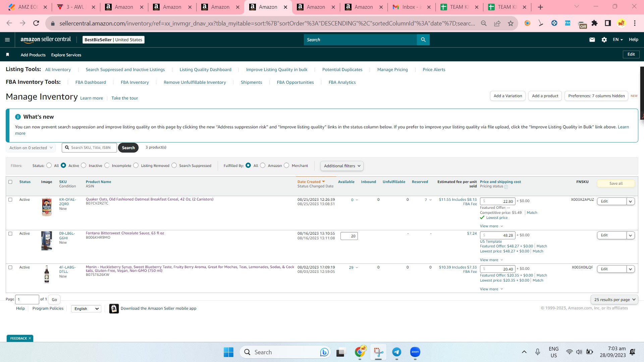This screenshot has width=644, height=362.
Task: Open the EN language menu in header
Action: pyautogui.click(x=618, y=40)
